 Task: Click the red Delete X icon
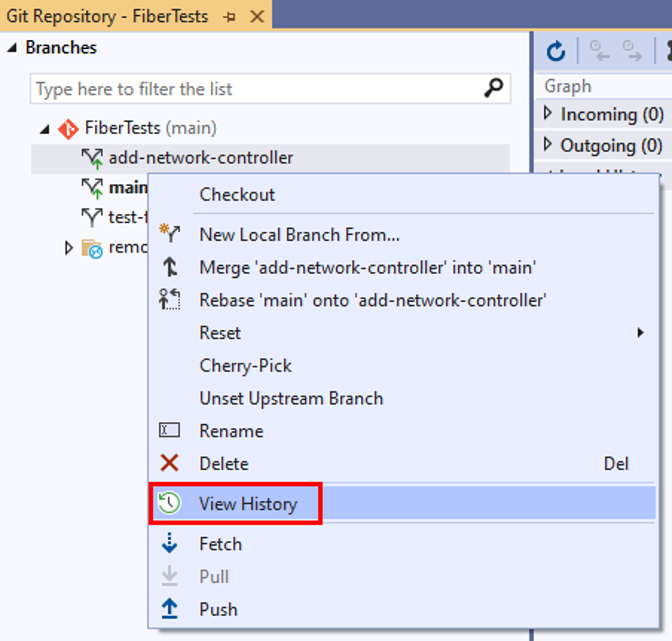tap(169, 463)
